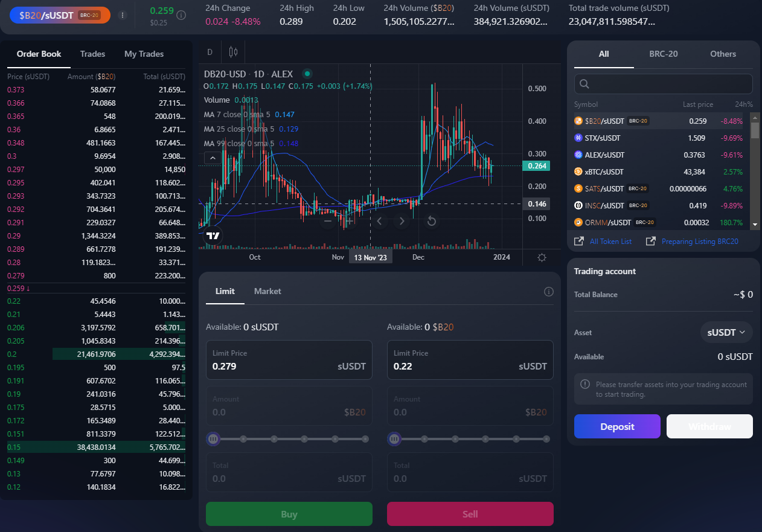Click the sell amount slider handle
The width and height of the screenshot is (762, 532).
pos(394,439)
